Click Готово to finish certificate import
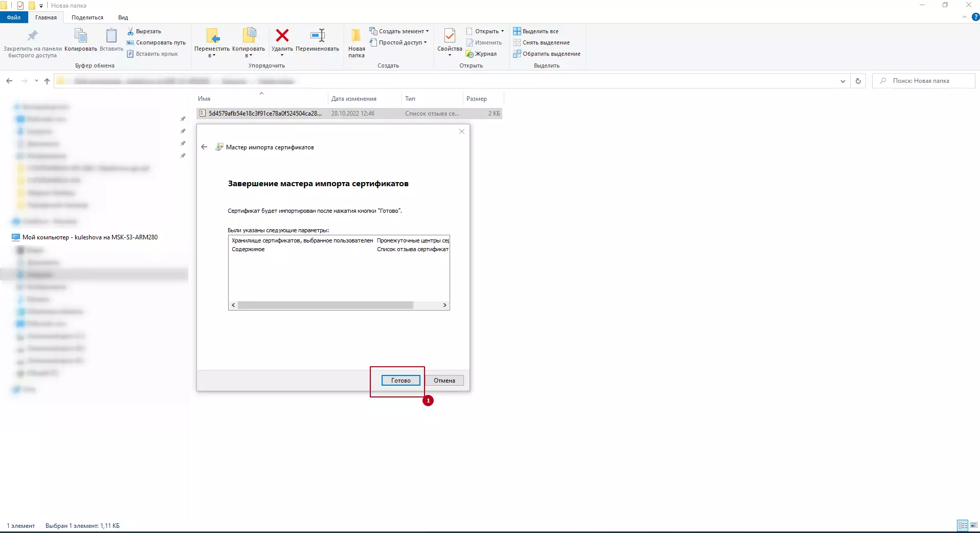Image resolution: width=980 pixels, height=533 pixels. pos(401,381)
